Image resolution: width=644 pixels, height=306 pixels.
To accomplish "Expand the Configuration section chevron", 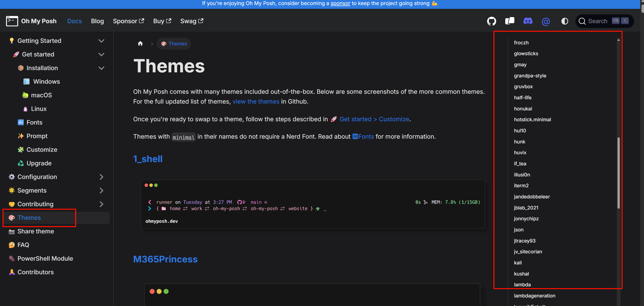I will 101,177.
